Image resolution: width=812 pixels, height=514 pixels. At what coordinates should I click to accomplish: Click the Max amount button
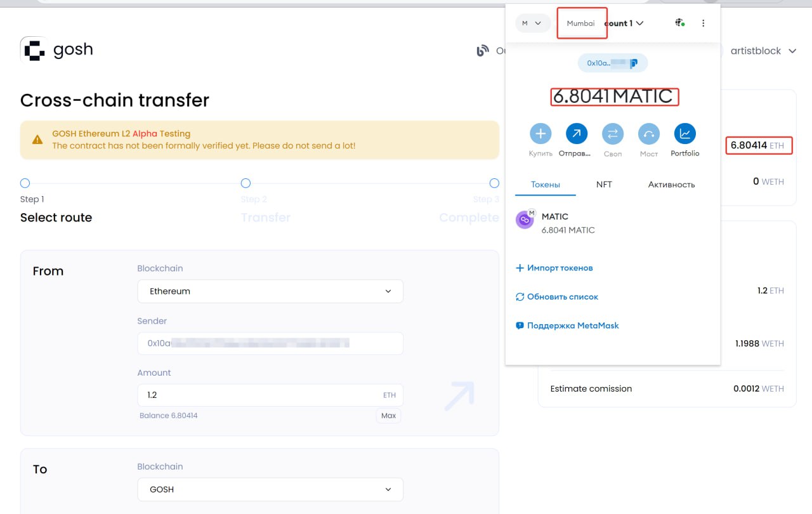(388, 416)
